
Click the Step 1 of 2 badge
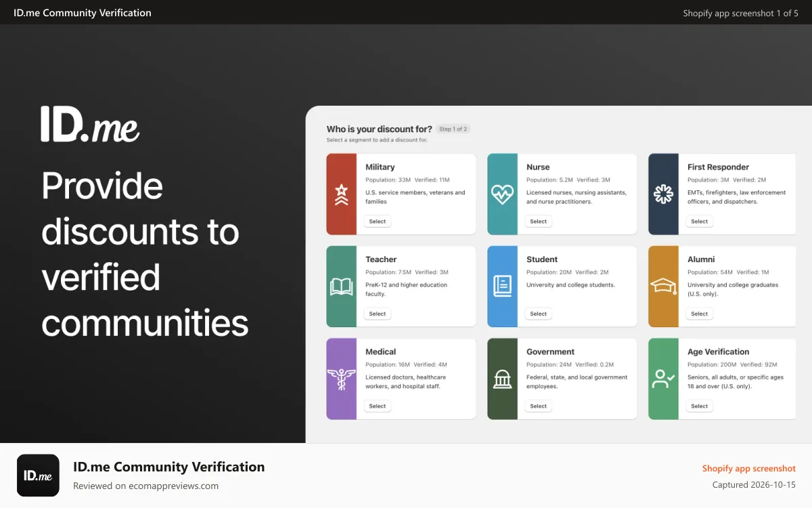pyautogui.click(x=453, y=129)
